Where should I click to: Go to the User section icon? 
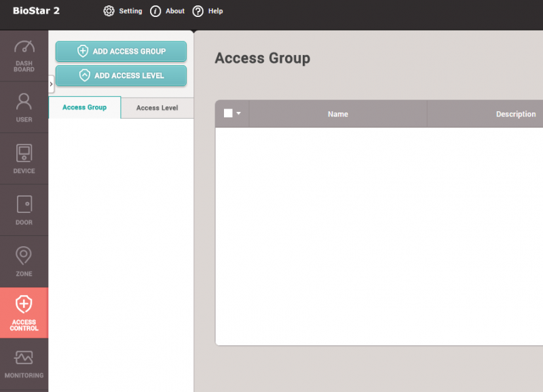pos(24,102)
